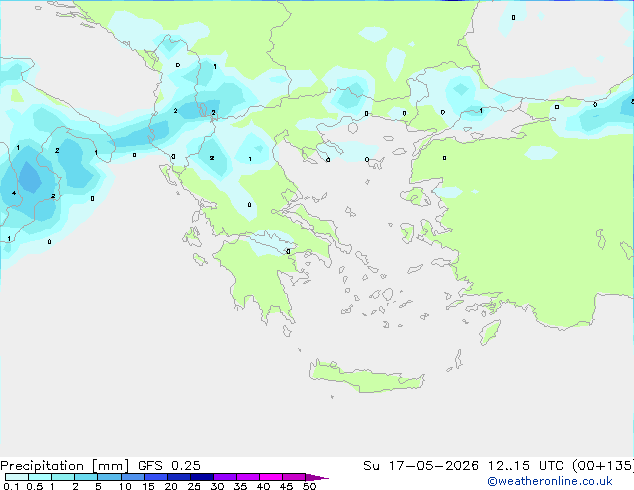Select the 'Su 17-05-2026' date text
Image resolution: width=634 pixels, height=490 pixels.
[x=421, y=466]
